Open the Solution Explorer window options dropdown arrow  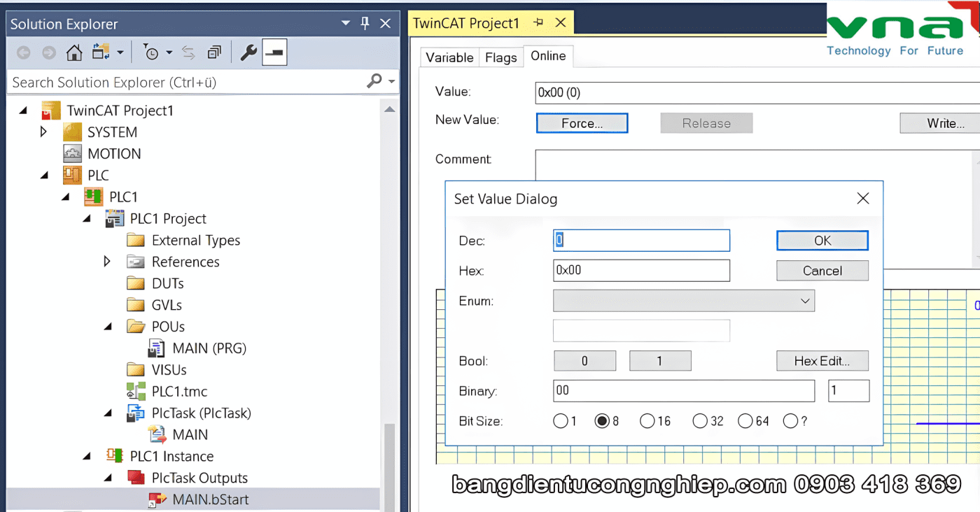(346, 24)
